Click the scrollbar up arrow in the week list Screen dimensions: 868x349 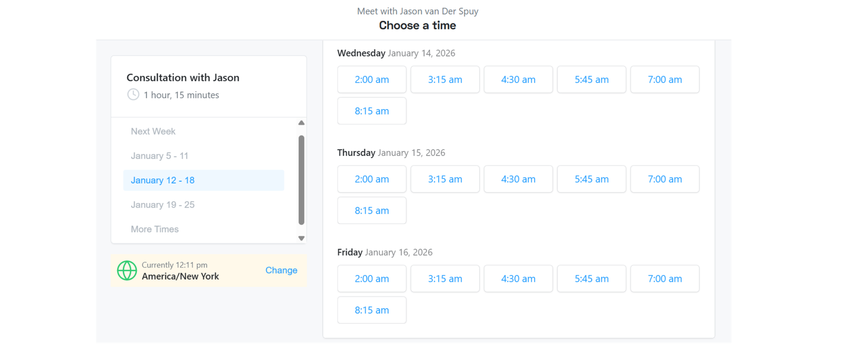point(301,123)
